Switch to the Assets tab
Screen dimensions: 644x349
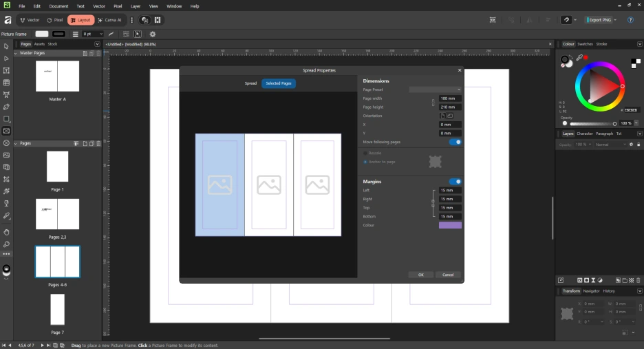click(39, 44)
